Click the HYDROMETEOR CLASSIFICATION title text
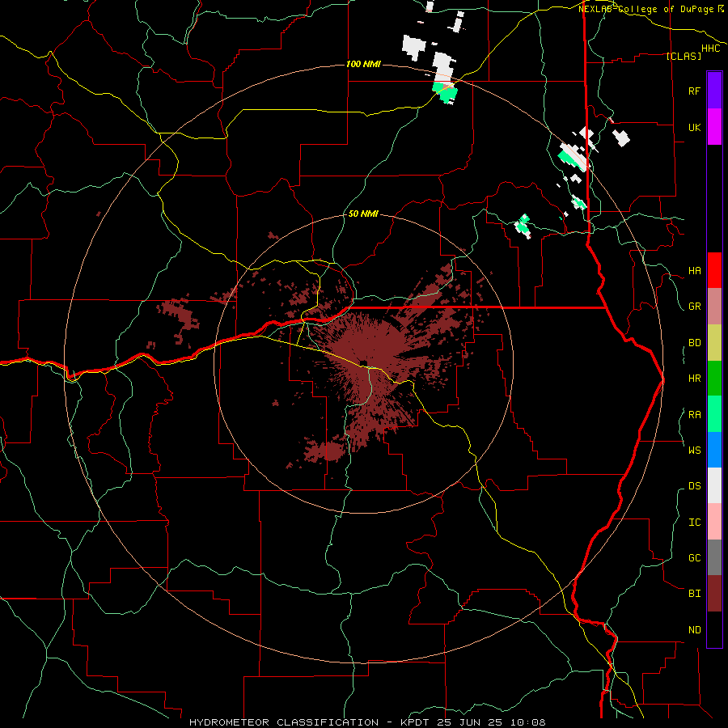The width and height of the screenshot is (728, 728). coord(284,722)
